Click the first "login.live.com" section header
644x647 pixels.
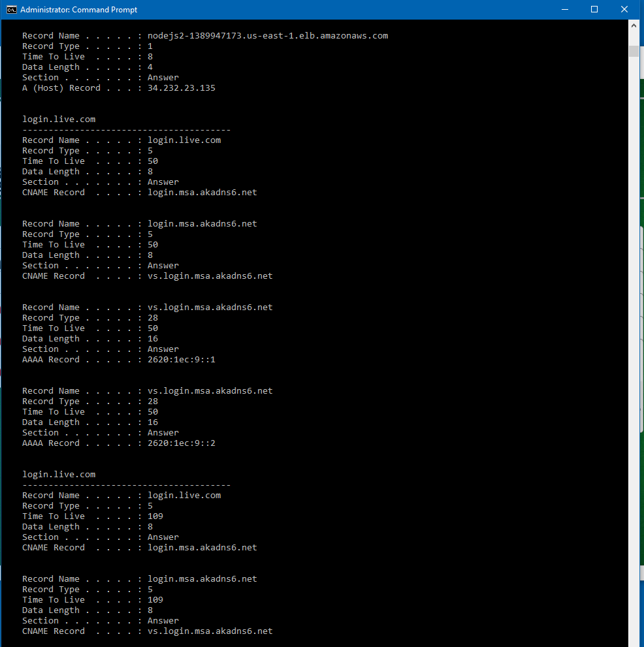(x=59, y=119)
